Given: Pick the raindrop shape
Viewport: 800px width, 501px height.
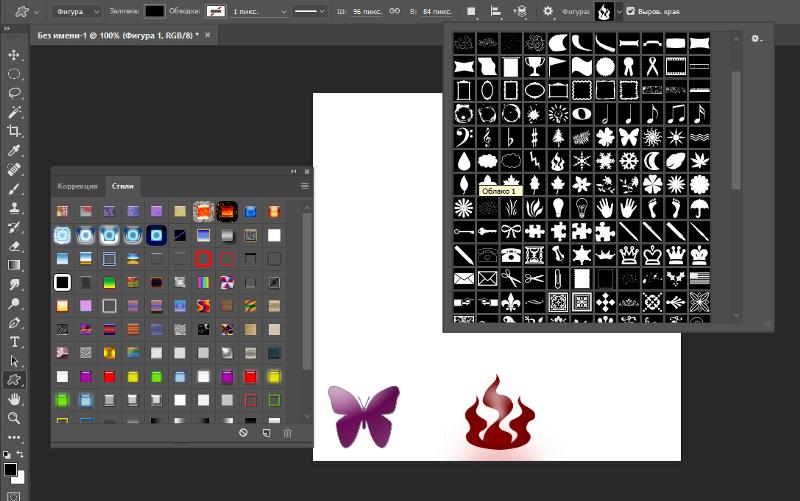Looking at the screenshot, I should [464, 161].
